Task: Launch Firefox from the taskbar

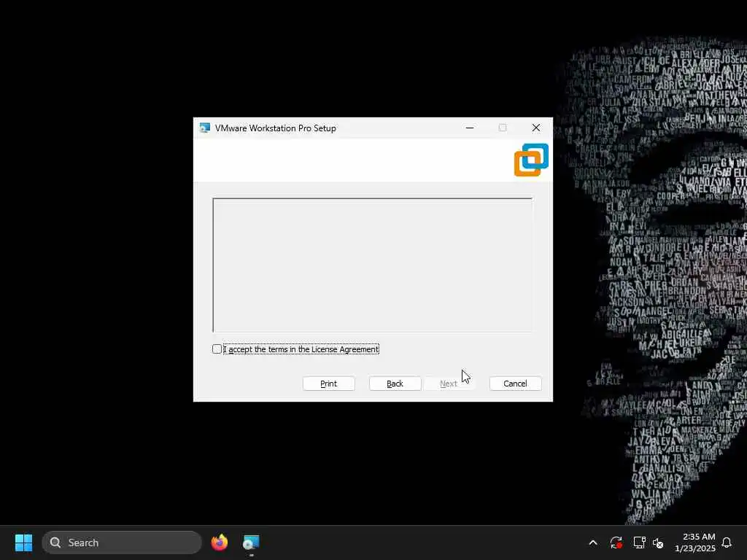Action: (220, 542)
